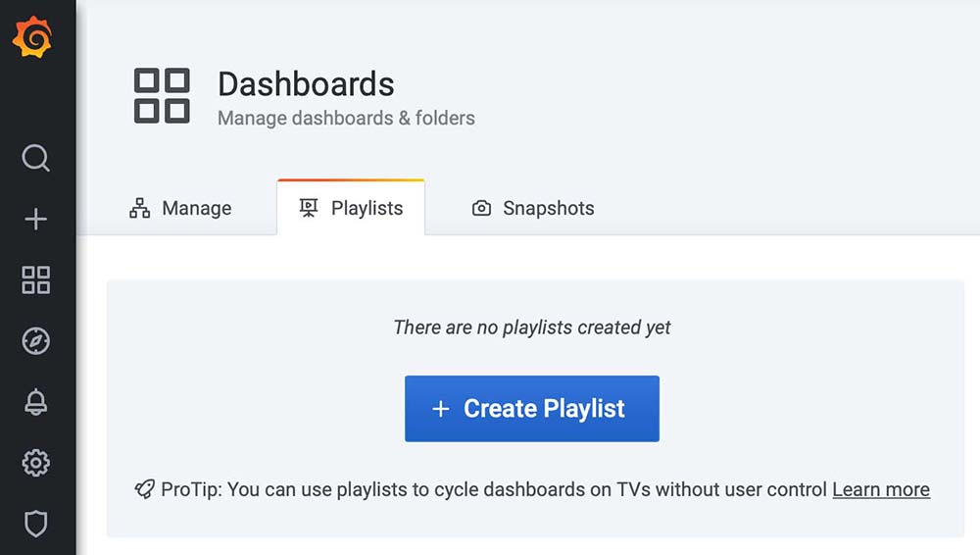The image size is (980, 555).
Task: Click the presentation icon on the Playlists tab
Action: 309,208
